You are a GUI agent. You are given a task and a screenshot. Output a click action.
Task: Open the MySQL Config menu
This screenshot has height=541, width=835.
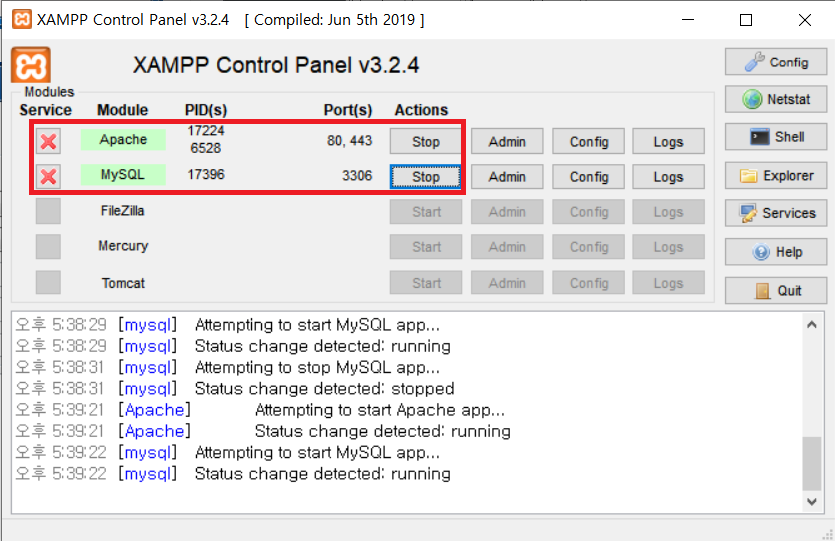[x=588, y=176]
